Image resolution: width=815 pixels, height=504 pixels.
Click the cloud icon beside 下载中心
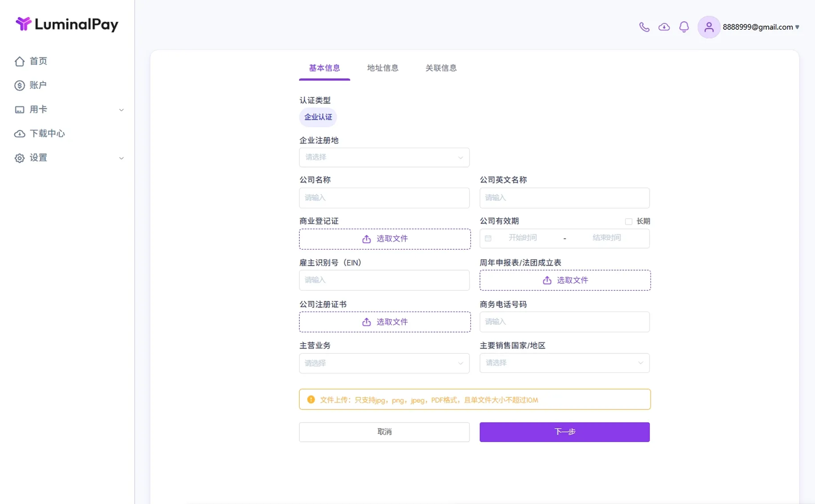point(20,134)
